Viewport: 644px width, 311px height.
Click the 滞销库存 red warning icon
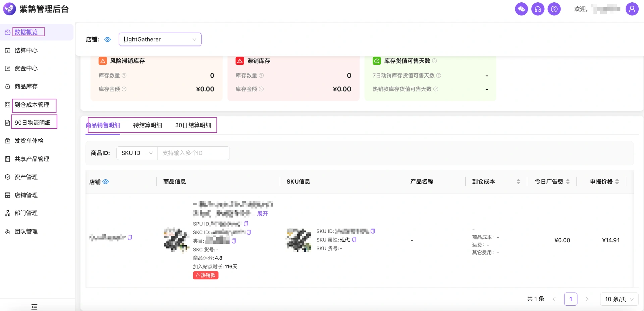coord(240,61)
